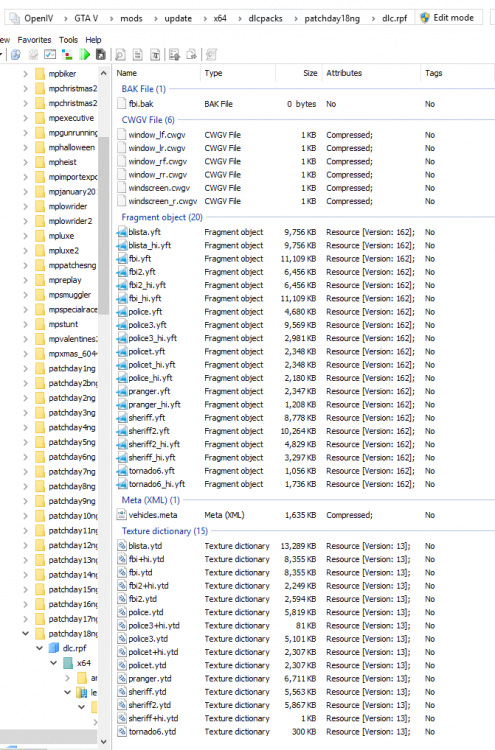
Task: Click the magnifier search toolbar icon
Action: 121,55
